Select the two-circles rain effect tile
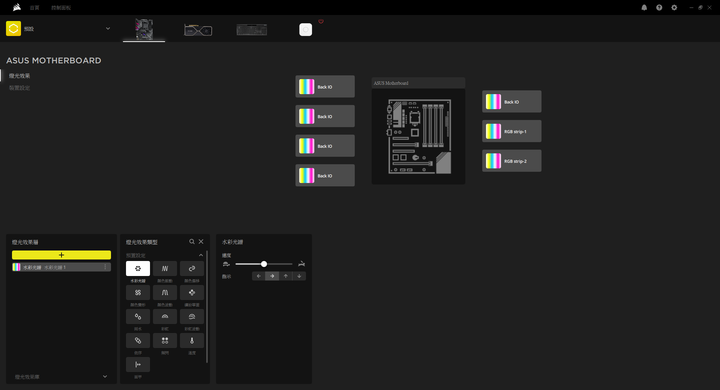The height and width of the screenshot is (390, 720). coord(138,317)
